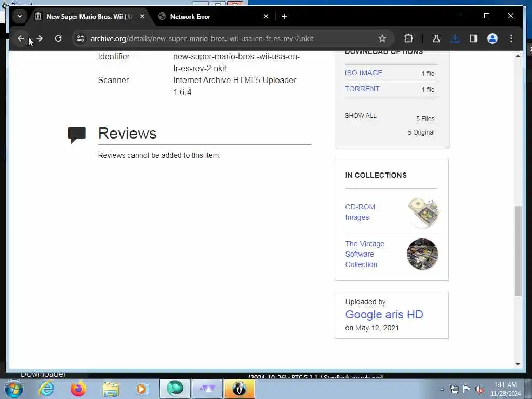Open the tab search dropdown arrow

coord(20,16)
